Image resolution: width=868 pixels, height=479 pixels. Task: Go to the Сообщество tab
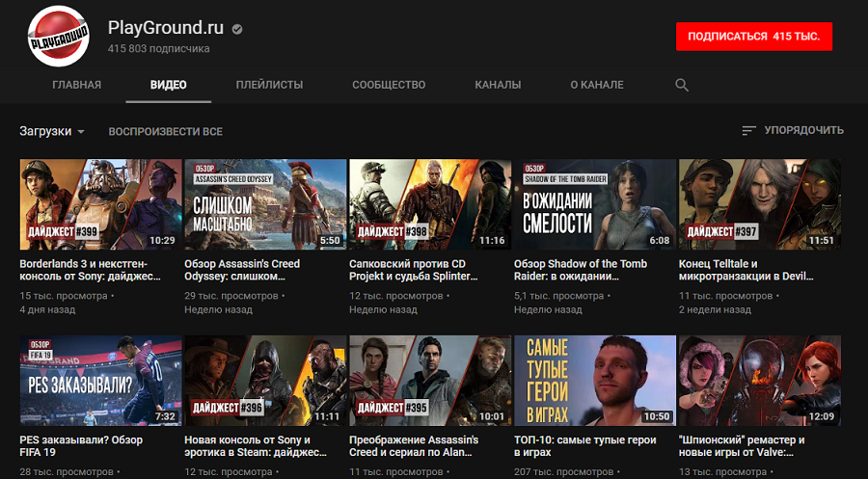click(390, 85)
